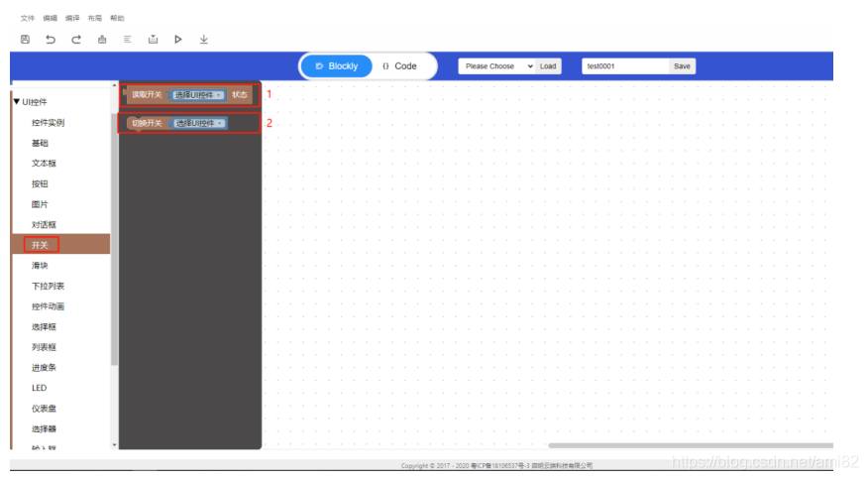Select the 文本框 category
868x480 pixels.
(x=44, y=164)
